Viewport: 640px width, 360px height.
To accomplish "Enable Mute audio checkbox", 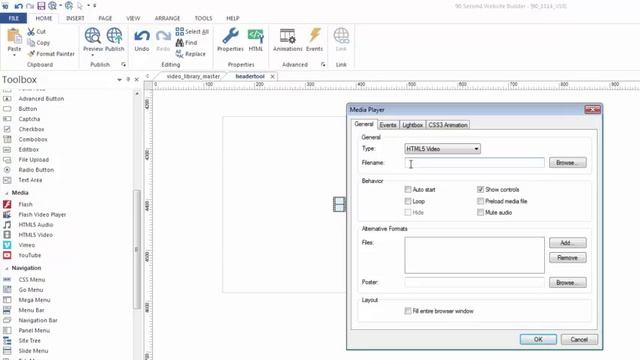I will 480,212.
